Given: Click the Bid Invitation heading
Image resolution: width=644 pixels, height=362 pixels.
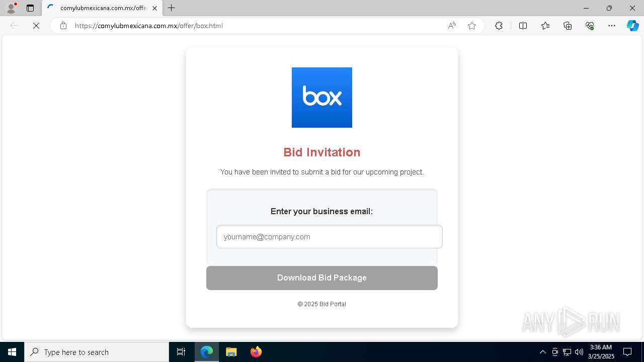Looking at the screenshot, I should click(322, 152).
